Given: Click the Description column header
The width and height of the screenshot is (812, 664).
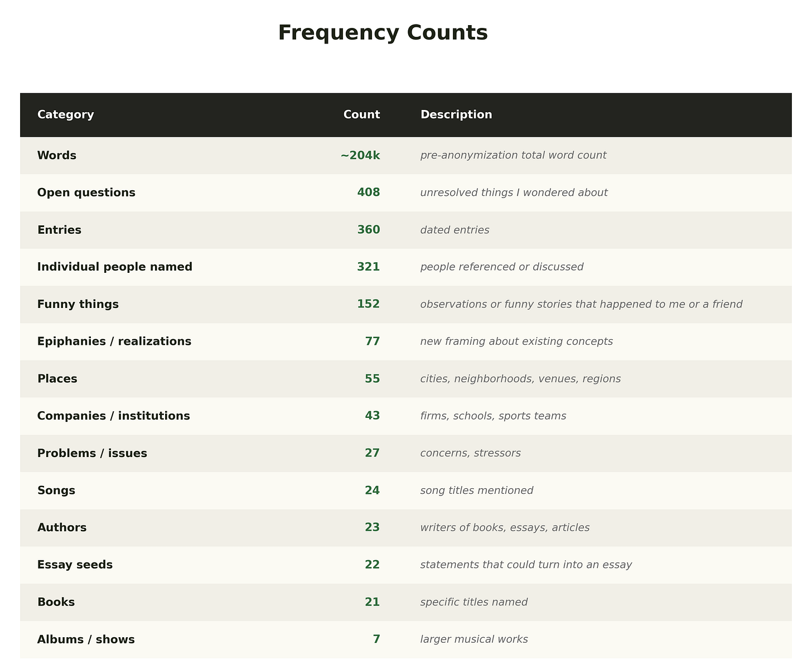Looking at the screenshot, I should pos(456,115).
